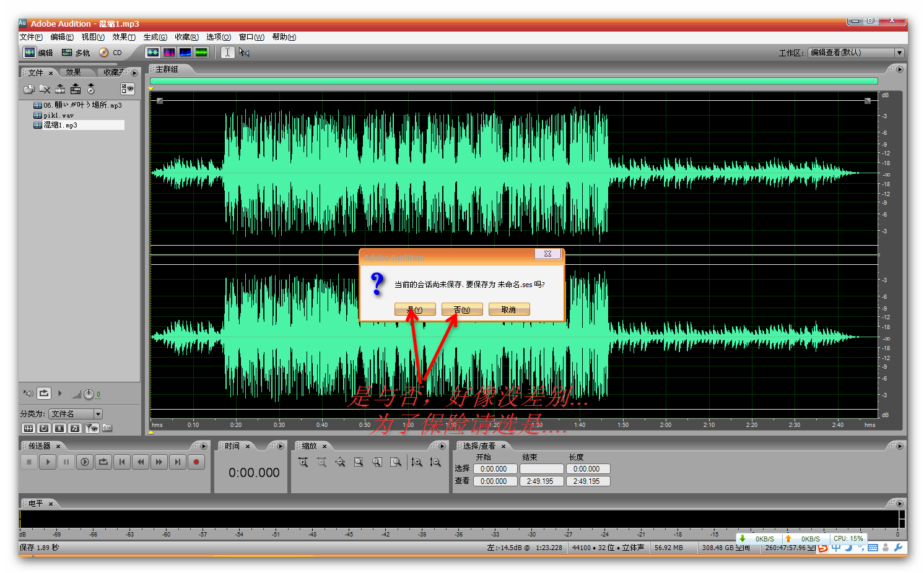Zoom out horizontally in zoom panel

321,462
